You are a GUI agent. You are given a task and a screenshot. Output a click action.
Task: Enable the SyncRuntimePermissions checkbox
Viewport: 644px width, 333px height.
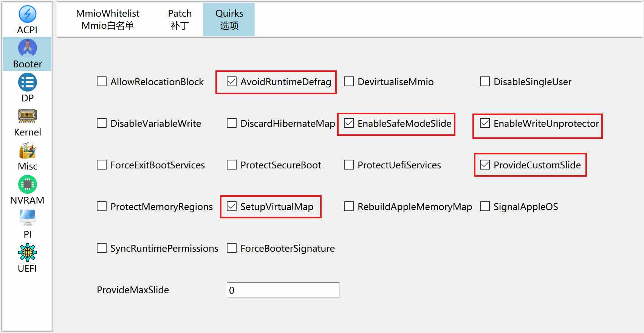coord(101,248)
